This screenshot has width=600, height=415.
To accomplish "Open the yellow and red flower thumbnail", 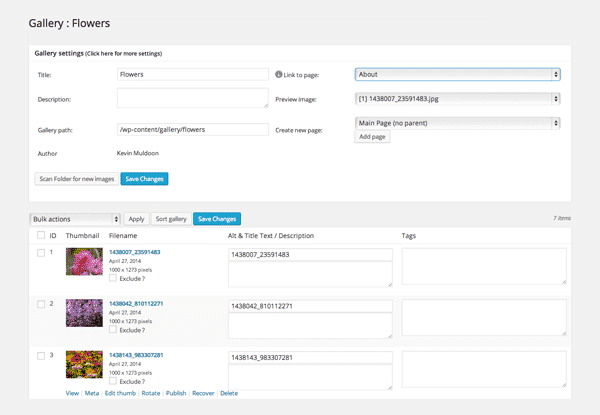I will tap(84, 365).
